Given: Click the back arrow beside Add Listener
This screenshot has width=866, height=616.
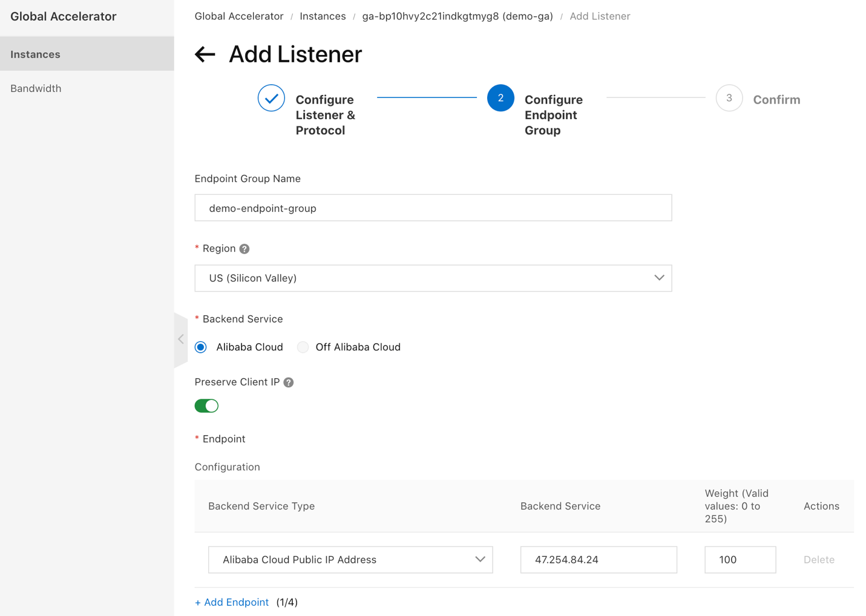Looking at the screenshot, I should [x=205, y=54].
